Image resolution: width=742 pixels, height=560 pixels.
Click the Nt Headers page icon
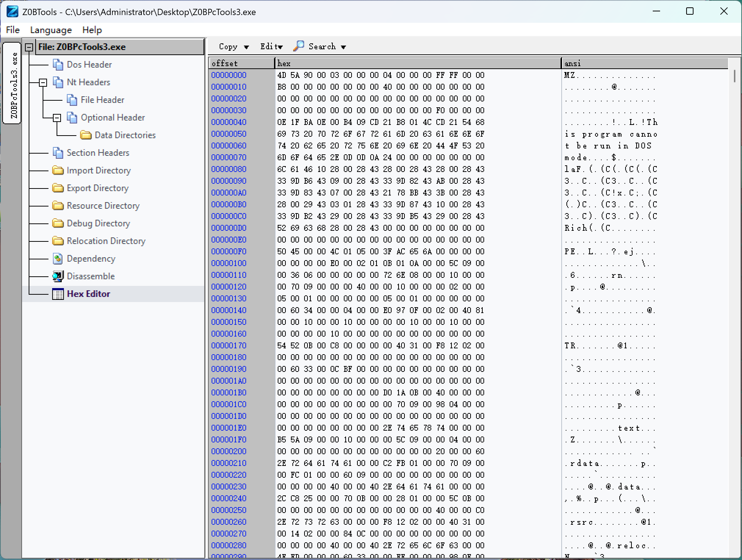(x=58, y=82)
